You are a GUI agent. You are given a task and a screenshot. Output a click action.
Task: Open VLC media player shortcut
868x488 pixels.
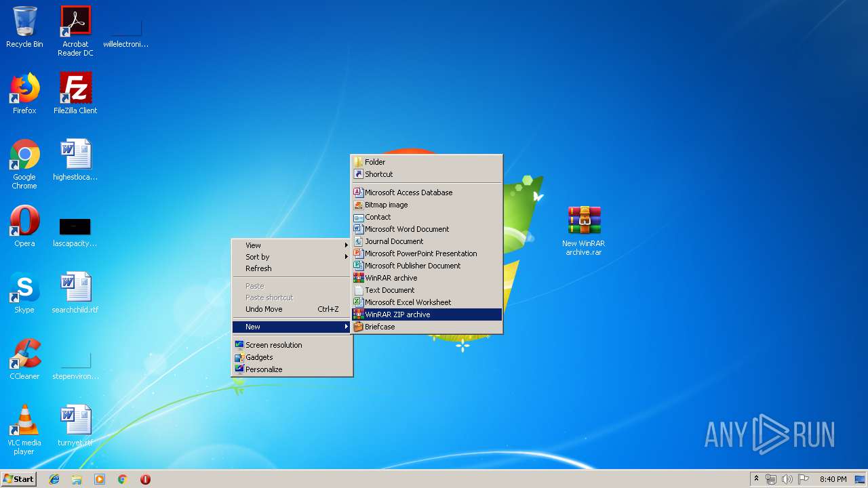pyautogui.click(x=24, y=430)
